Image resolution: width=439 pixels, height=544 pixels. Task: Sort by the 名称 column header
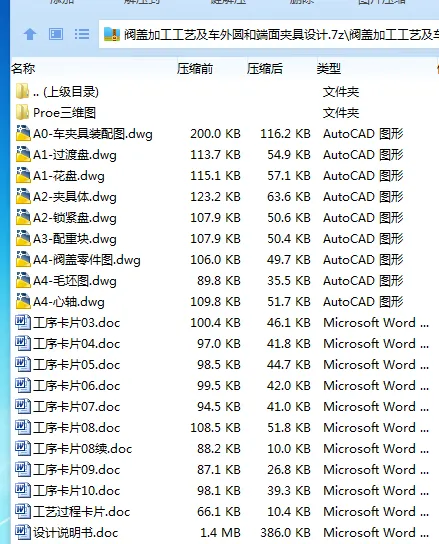(x=23, y=68)
